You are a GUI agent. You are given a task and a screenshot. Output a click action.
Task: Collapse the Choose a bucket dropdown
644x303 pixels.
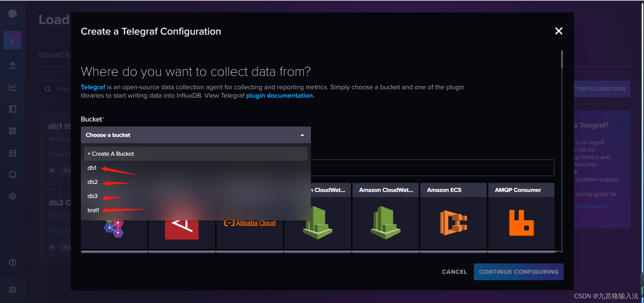(x=196, y=135)
